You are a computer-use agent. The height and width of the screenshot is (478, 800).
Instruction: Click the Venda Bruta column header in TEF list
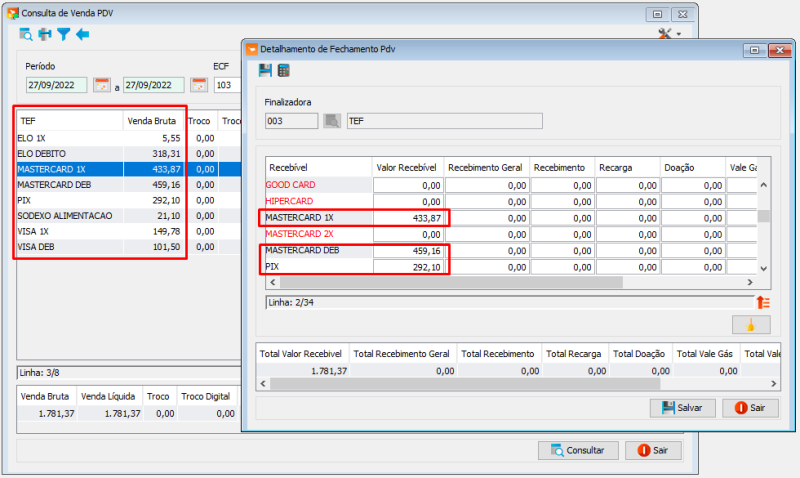click(x=154, y=121)
